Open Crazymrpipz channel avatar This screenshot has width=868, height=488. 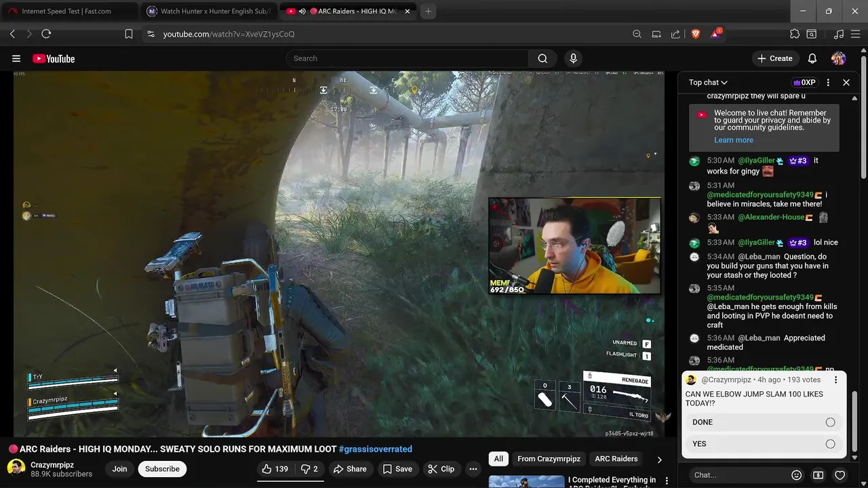pos(16,468)
